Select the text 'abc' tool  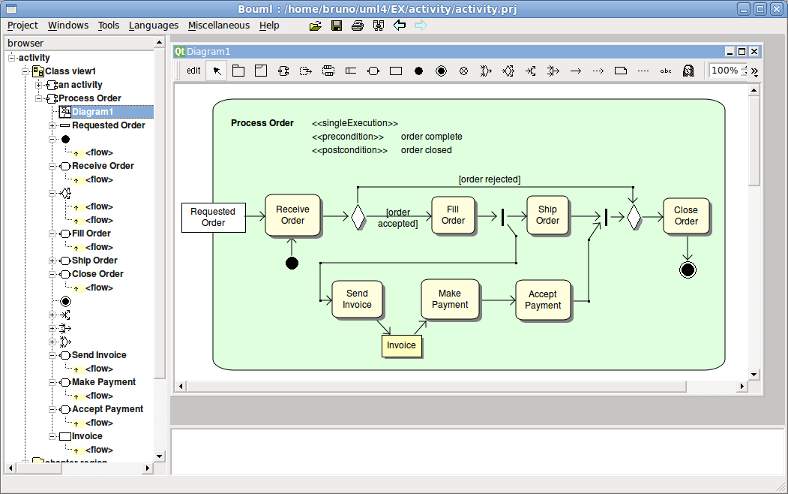(666, 71)
